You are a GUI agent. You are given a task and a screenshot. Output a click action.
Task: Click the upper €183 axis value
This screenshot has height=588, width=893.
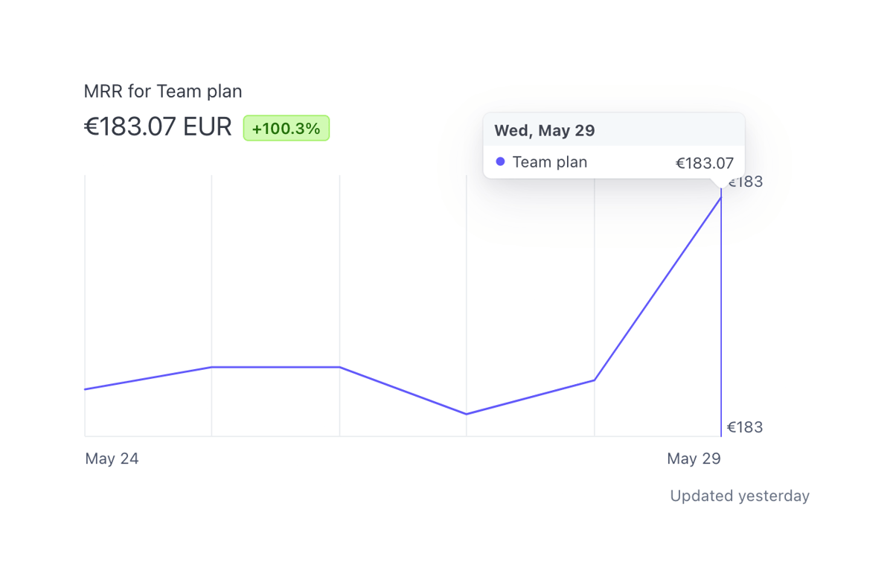tap(745, 181)
